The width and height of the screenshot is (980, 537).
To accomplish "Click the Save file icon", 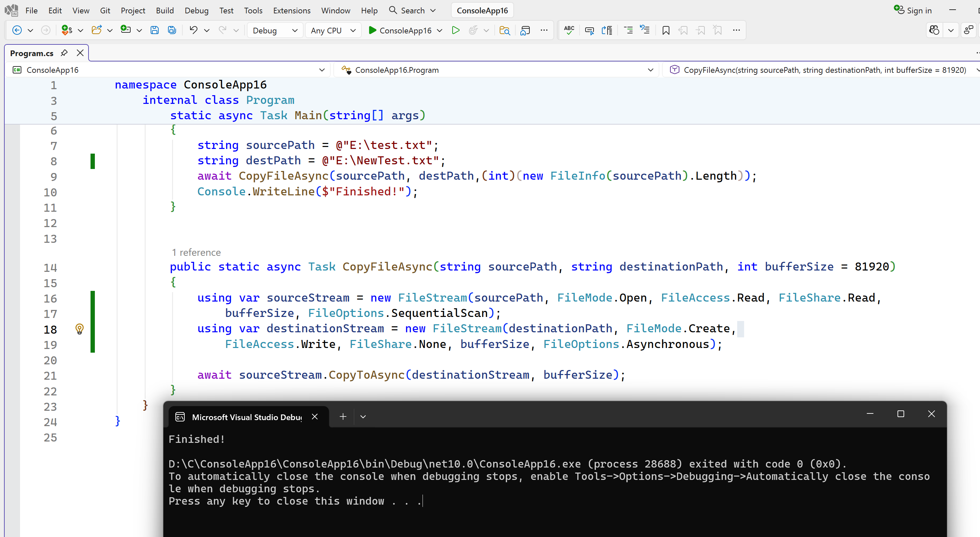I will 154,30.
